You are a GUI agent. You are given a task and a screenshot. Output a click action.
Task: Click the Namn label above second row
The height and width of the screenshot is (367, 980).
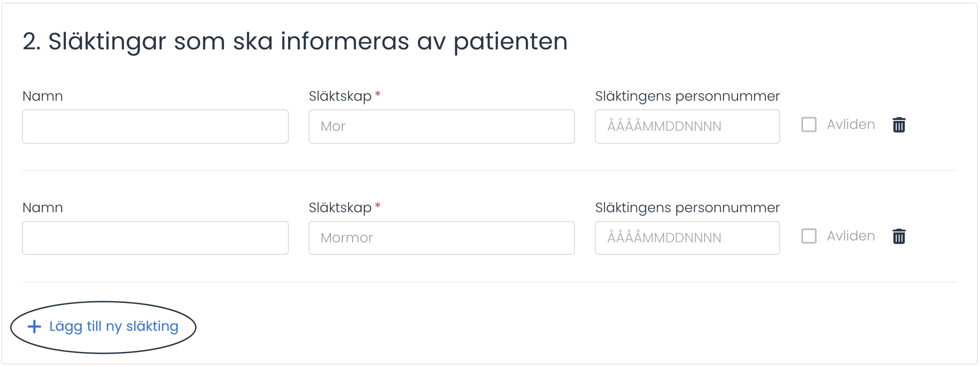point(43,207)
